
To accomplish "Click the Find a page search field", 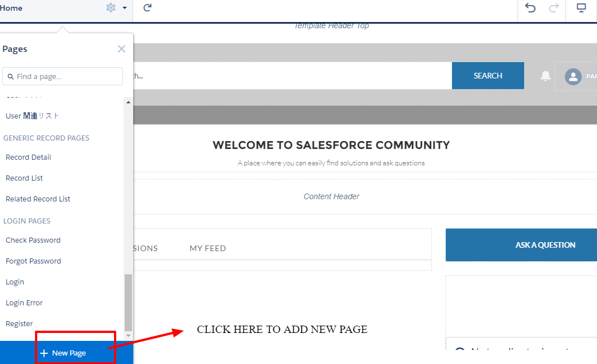I will (63, 76).
